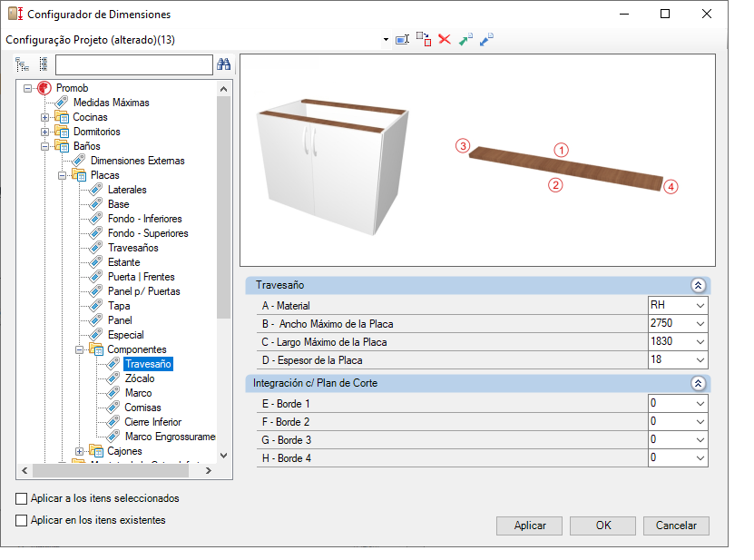The width and height of the screenshot is (754, 560).
Task: Click the tree search input field
Action: (x=134, y=64)
